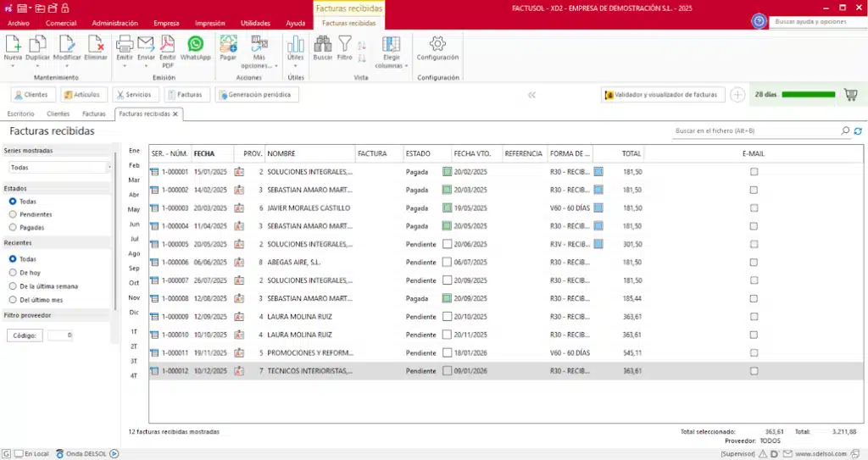Expand the Emitir dropdown arrow
The height and width of the screenshot is (460, 868).
(125, 66)
